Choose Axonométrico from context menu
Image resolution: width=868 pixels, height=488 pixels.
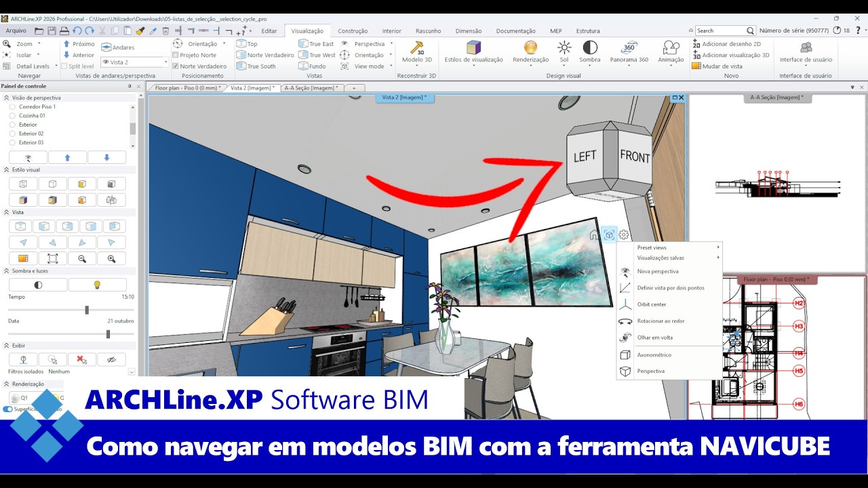click(x=669, y=354)
